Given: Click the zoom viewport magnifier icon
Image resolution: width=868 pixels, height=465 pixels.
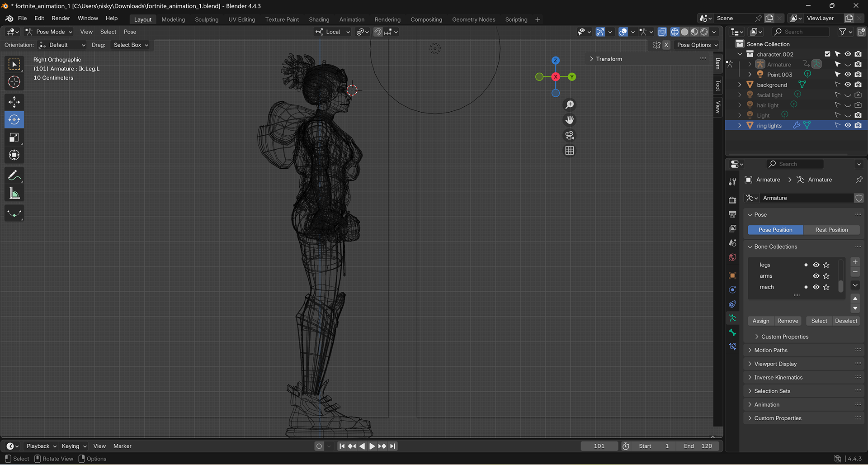Looking at the screenshot, I should 570,105.
